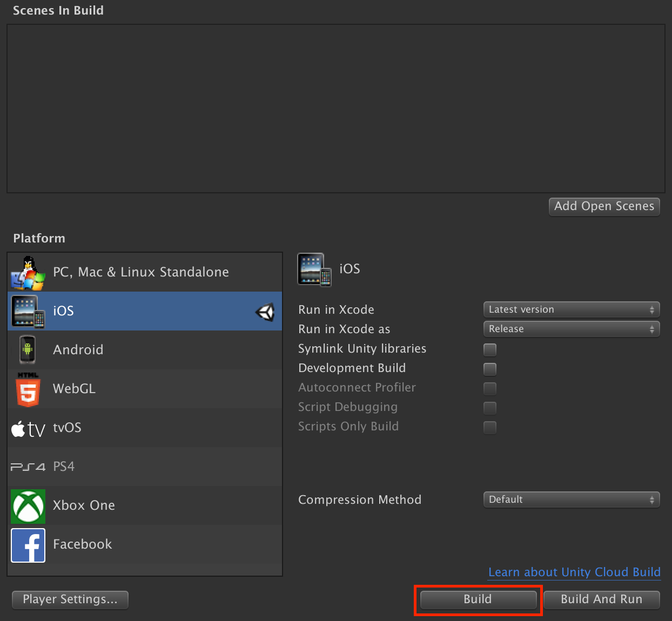The width and height of the screenshot is (672, 621).
Task: Click Add Open Scenes button
Action: (x=604, y=206)
